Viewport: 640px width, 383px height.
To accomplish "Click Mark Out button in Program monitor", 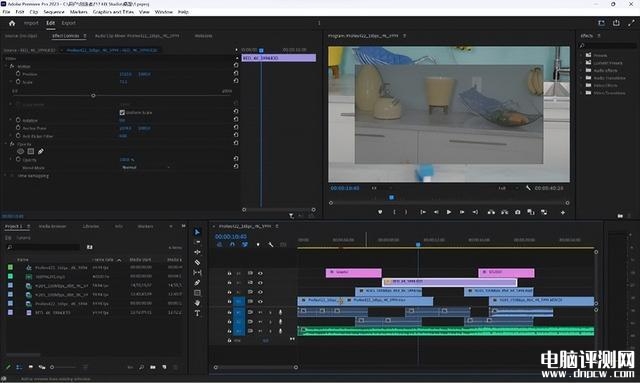I will pyautogui.click(x=406, y=212).
